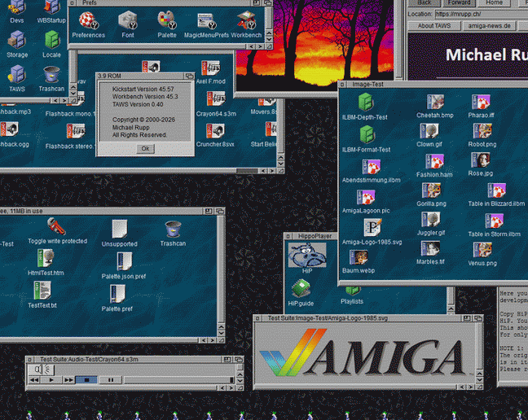Click the browser Location address field
528x420 pixels.
pyautogui.click(x=482, y=14)
